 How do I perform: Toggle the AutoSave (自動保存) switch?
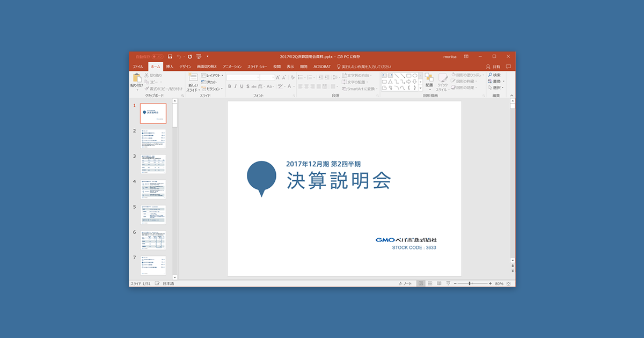[x=157, y=56]
